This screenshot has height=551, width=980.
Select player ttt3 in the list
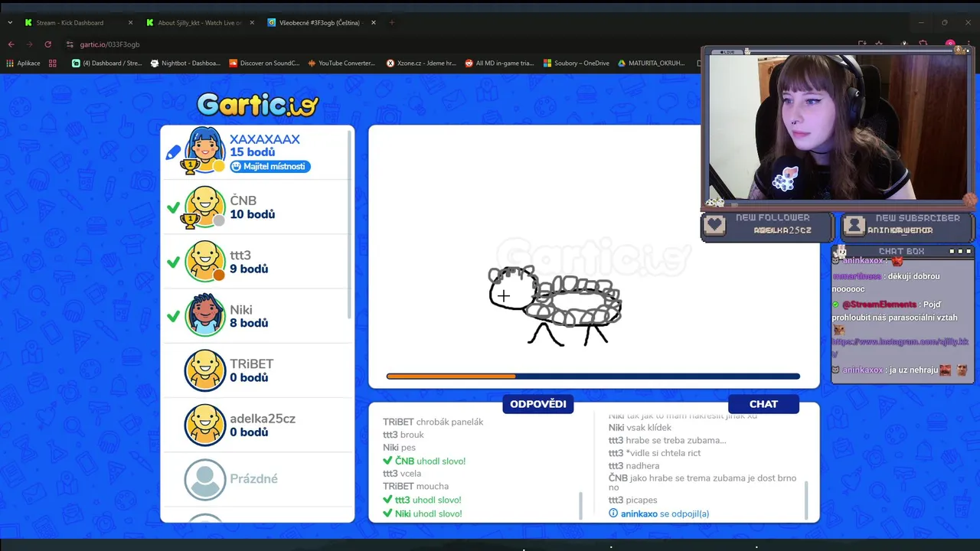256,261
